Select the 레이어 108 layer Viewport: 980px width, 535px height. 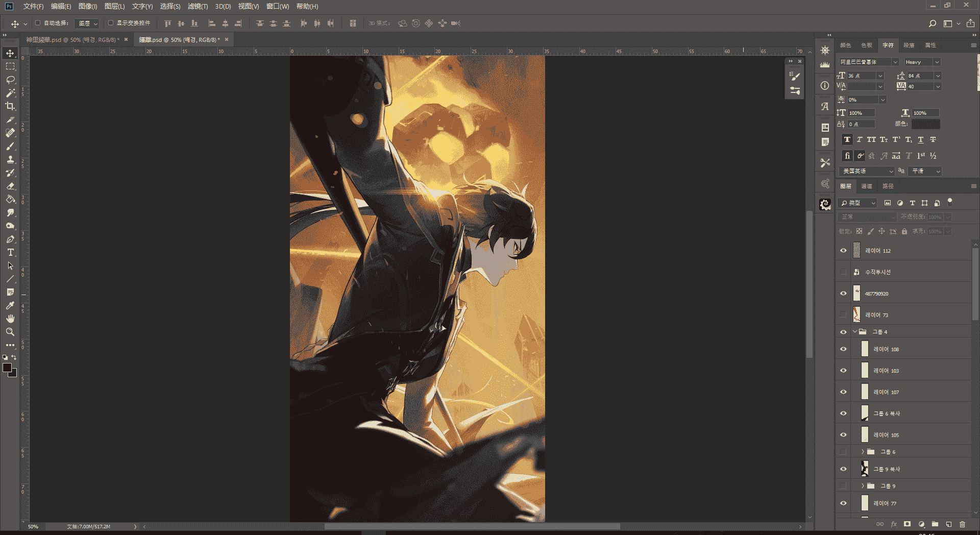click(x=914, y=349)
